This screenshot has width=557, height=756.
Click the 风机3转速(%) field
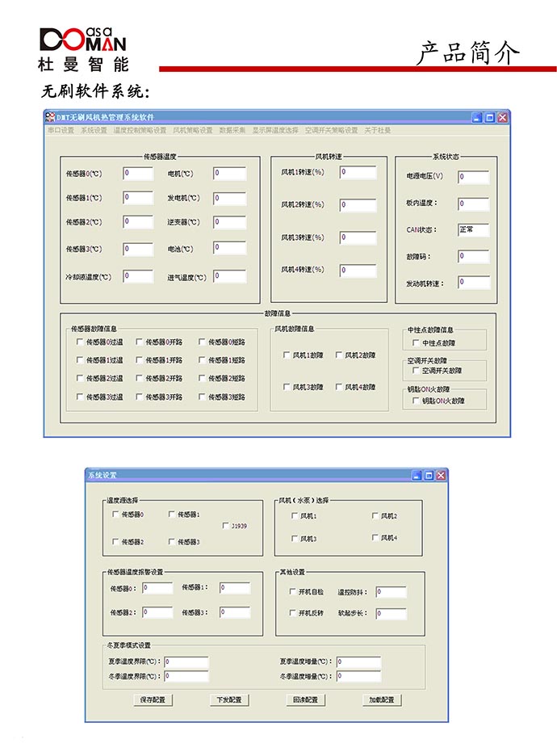click(358, 237)
